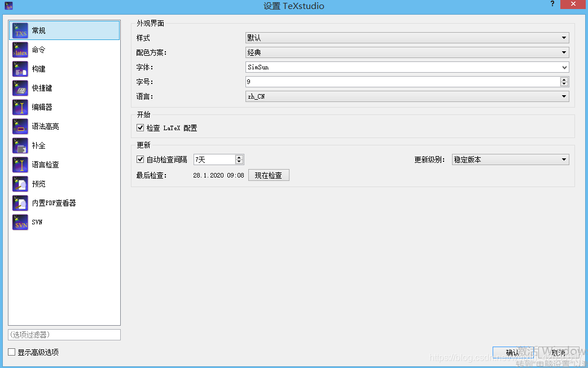Click the latex icon beside 命令
This screenshot has height=368, width=588.
point(20,50)
